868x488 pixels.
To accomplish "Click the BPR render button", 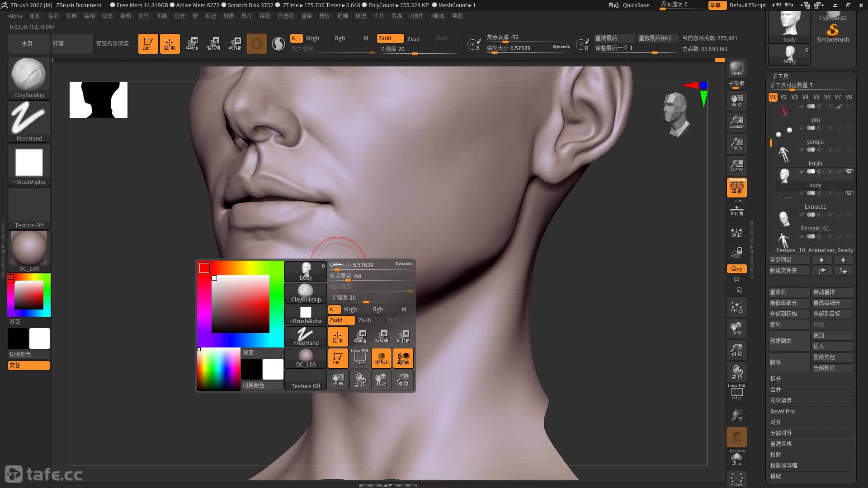I will click(736, 68).
